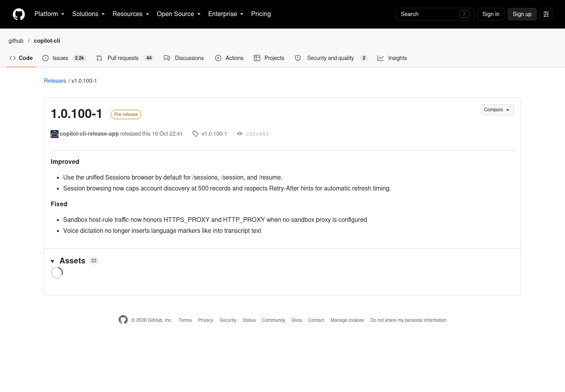
Task: Click the Discussions speech bubbles icon
Action: [167, 58]
